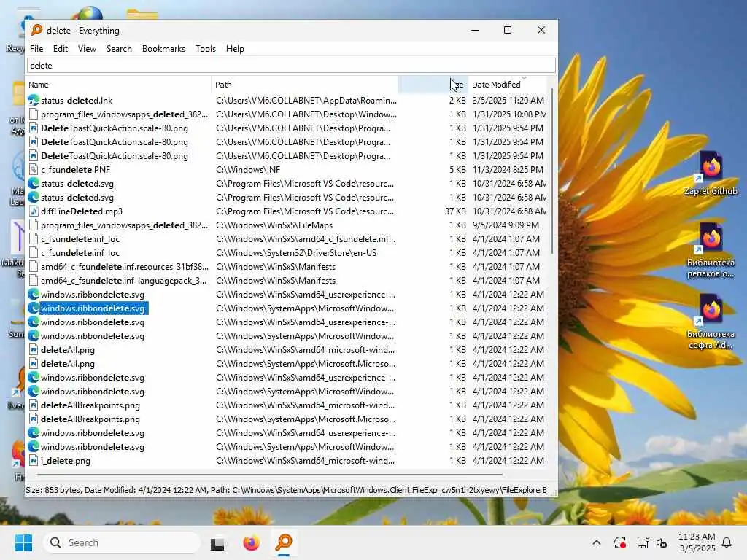Select amd64_c_fsundelete.inf-languagepack manifest file

point(124,281)
